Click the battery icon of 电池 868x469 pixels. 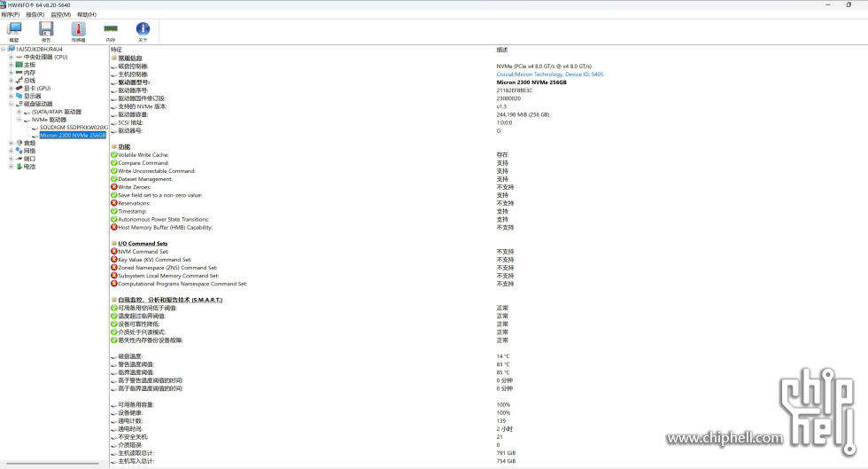pyautogui.click(x=19, y=167)
